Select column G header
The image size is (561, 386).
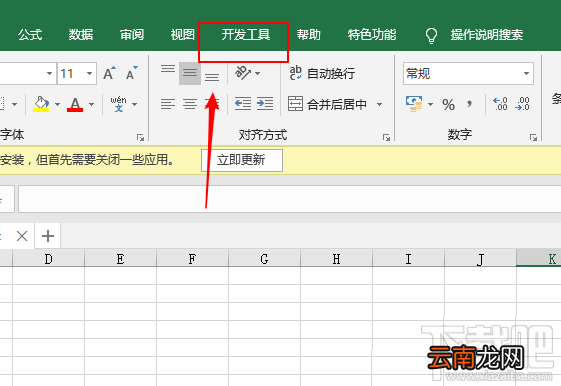pyautogui.click(x=265, y=258)
